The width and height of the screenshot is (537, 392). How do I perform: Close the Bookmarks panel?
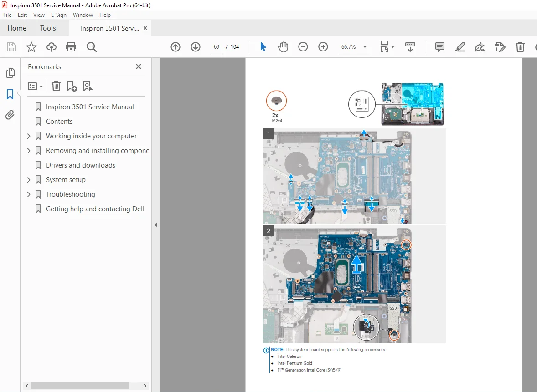click(139, 66)
